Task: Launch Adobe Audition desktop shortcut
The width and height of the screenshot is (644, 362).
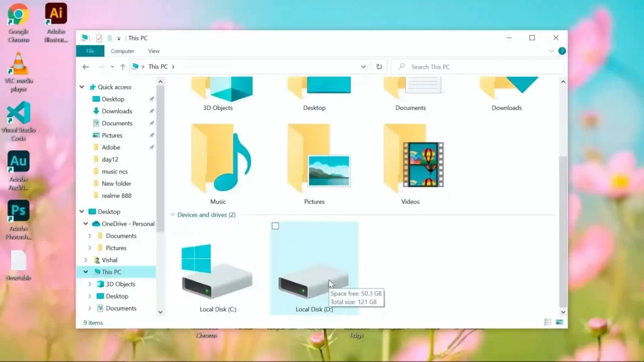Action: (18, 171)
